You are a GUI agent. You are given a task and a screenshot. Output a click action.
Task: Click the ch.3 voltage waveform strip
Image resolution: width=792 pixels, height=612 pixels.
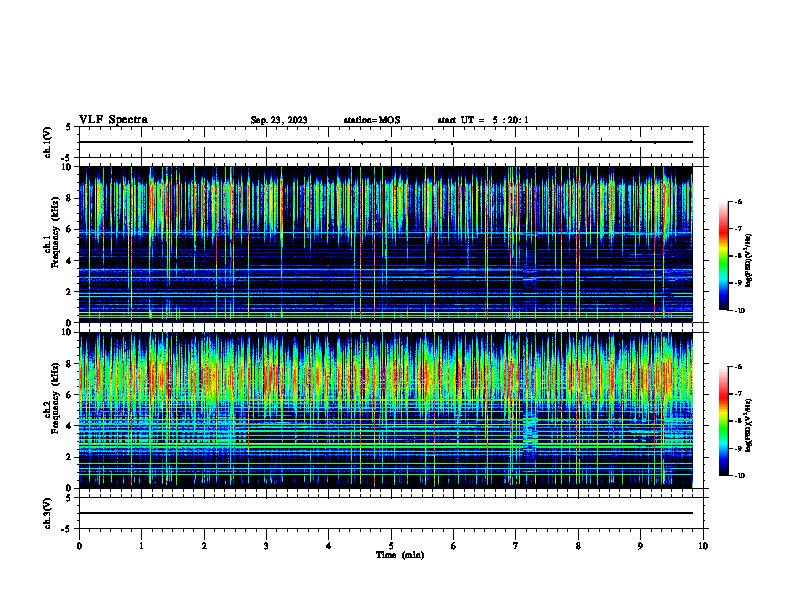[391, 513]
